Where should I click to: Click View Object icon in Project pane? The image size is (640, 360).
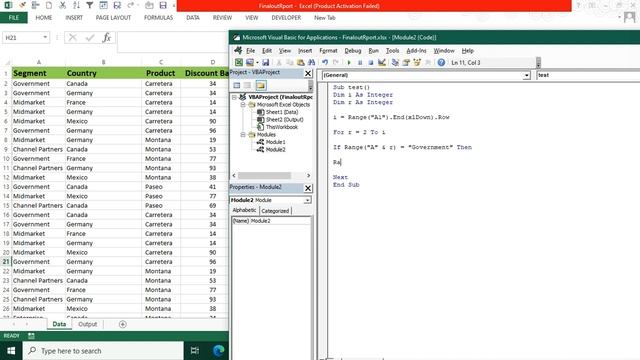pos(247,85)
